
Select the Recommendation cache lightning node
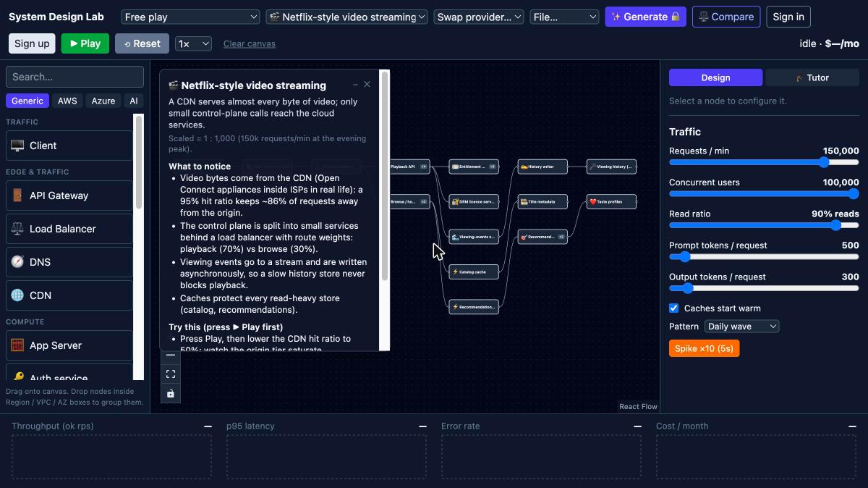click(474, 307)
